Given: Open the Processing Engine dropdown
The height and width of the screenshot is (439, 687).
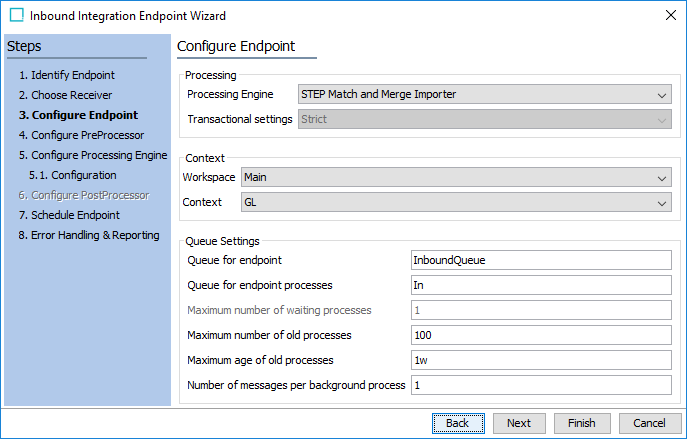Looking at the screenshot, I should (x=485, y=94).
